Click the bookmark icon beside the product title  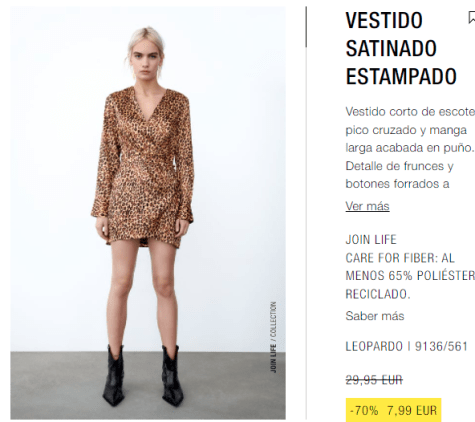pyautogui.click(x=471, y=17)
